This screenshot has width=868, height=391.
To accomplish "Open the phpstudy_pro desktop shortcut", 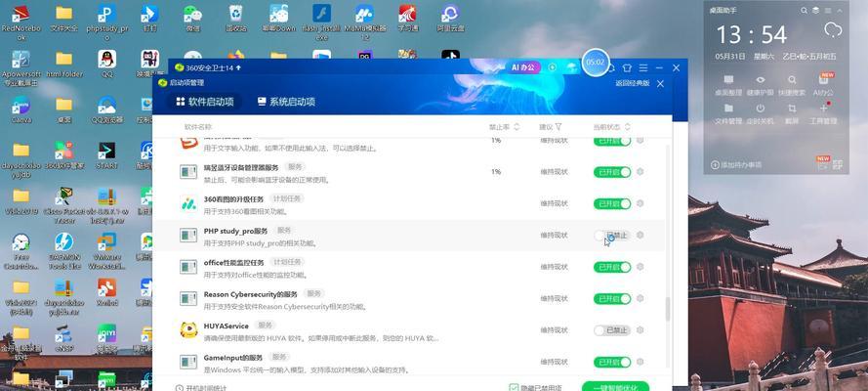I will [106, 22].
